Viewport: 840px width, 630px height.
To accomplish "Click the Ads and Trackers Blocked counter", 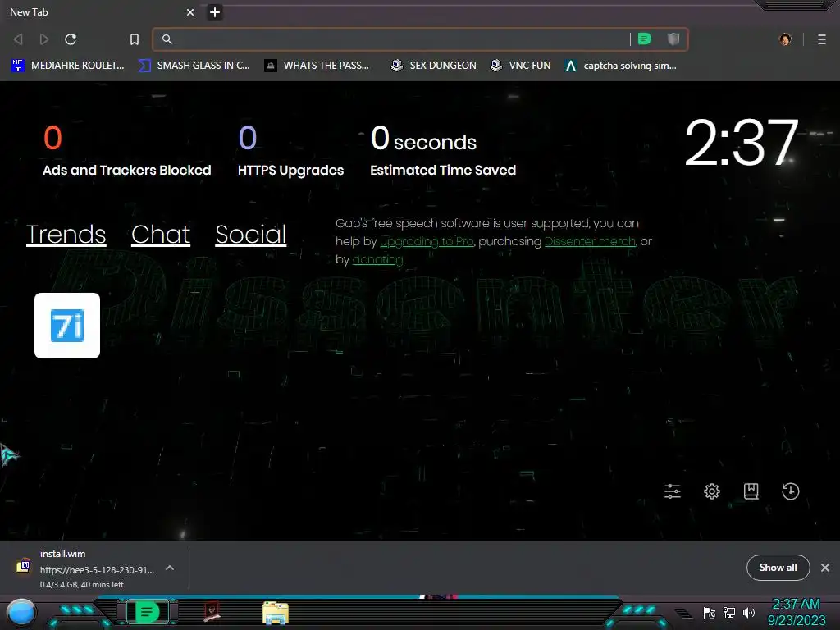I will tap(127, 151).
